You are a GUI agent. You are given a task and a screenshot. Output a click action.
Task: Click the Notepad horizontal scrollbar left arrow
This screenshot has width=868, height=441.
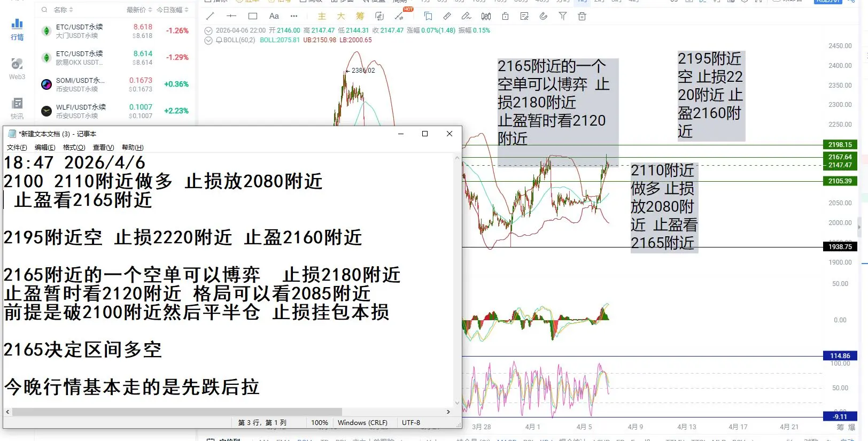click(x=7, y=412)
